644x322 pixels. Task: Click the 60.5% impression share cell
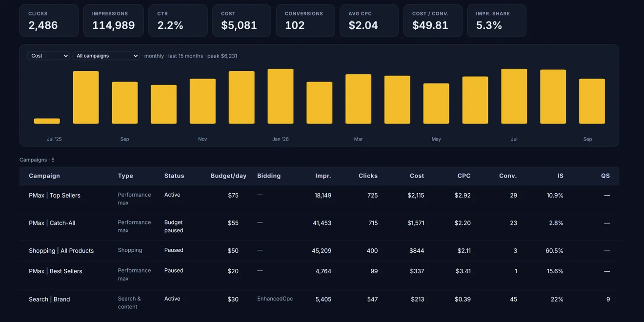(x=554, y=251)
